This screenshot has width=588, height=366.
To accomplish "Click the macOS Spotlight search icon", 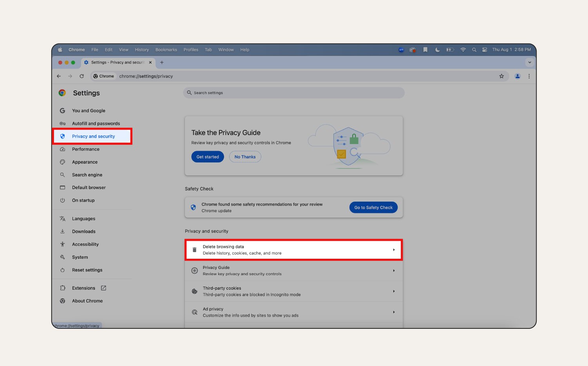I will [x=474, y=50].
